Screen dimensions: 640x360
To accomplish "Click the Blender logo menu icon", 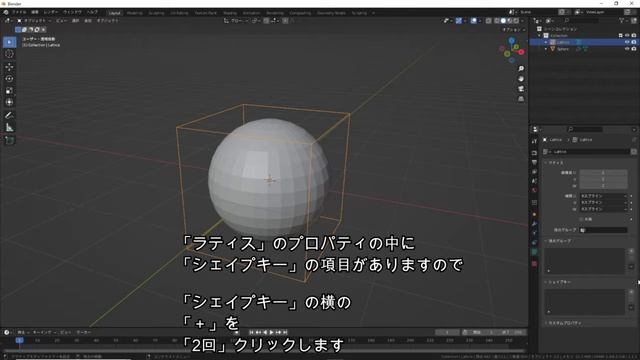I will point(6,12).
